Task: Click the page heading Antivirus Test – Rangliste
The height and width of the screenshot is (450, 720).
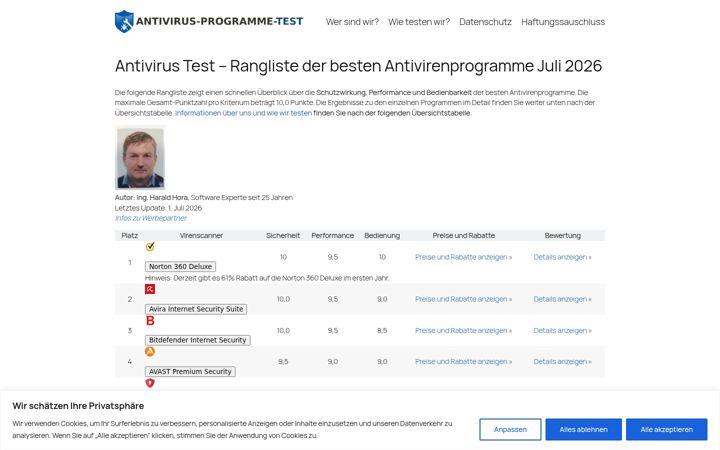Action: click(358, 66)
